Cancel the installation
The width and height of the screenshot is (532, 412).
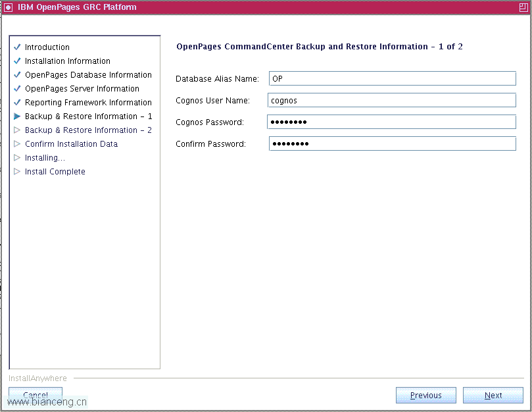(36, 395)
